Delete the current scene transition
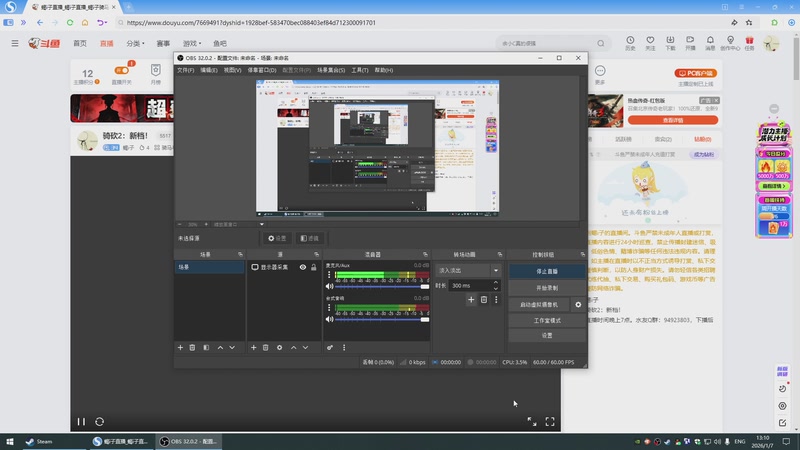 click(484, 299)
